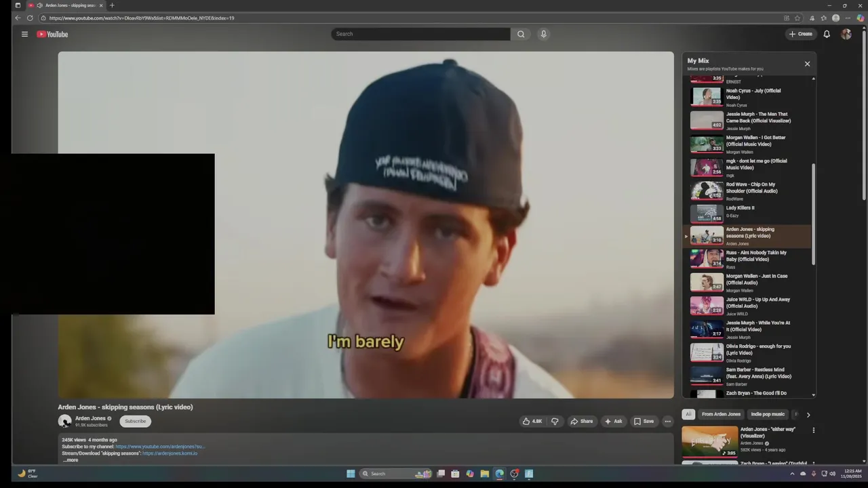This screenshot has width=868, height=488.
Task: Open the Arden Jones channel name link
Action: tap(90, 418)
